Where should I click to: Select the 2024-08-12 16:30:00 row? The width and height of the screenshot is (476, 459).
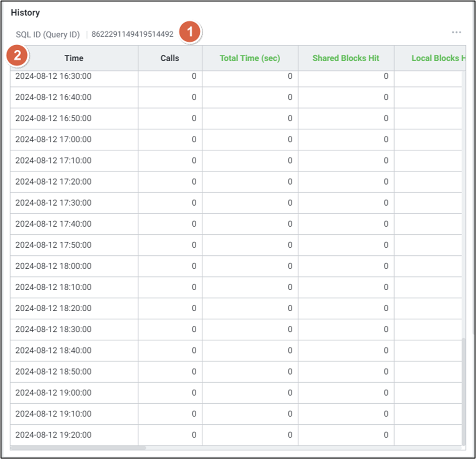click(53, 76)
